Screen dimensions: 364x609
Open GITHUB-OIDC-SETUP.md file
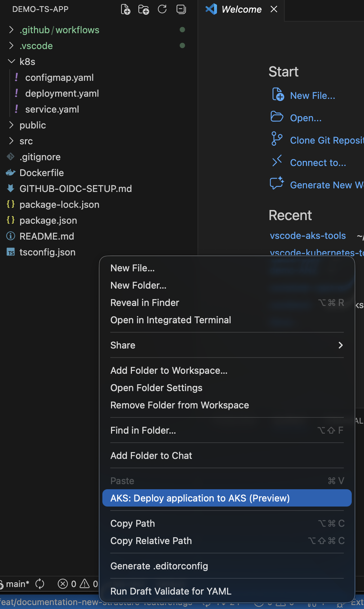click(x=76, y=188)
